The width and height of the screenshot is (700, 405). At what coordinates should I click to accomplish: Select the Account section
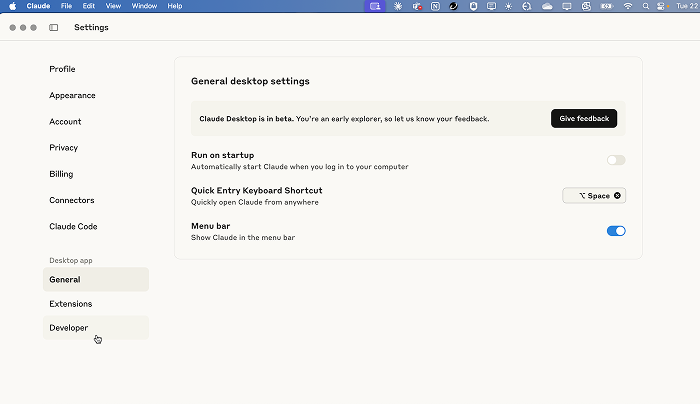[x=65, y=121]
